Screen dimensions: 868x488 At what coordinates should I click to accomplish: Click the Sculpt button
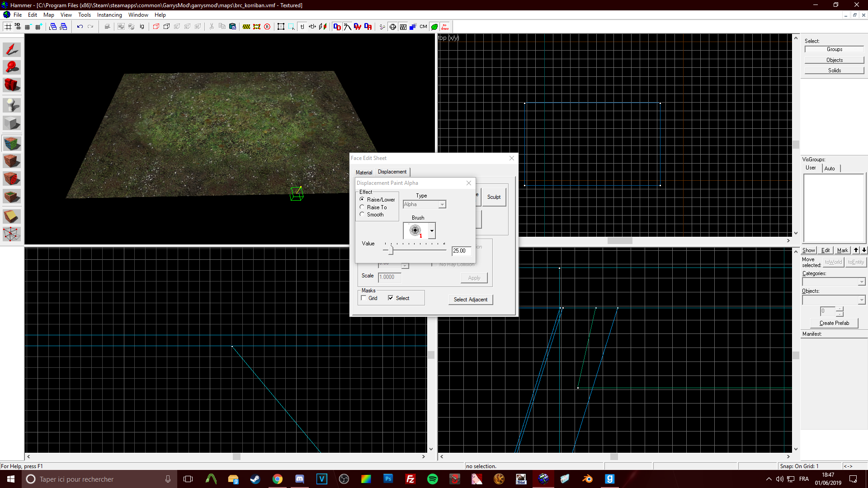(494, 197)
